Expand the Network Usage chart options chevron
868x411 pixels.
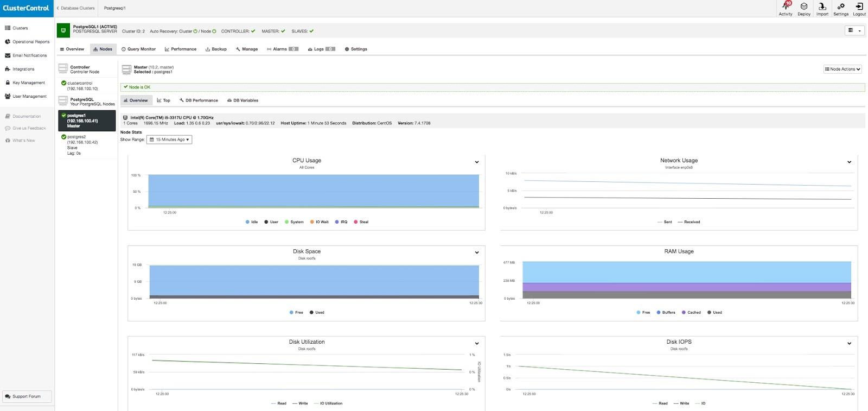click(849, 162)
